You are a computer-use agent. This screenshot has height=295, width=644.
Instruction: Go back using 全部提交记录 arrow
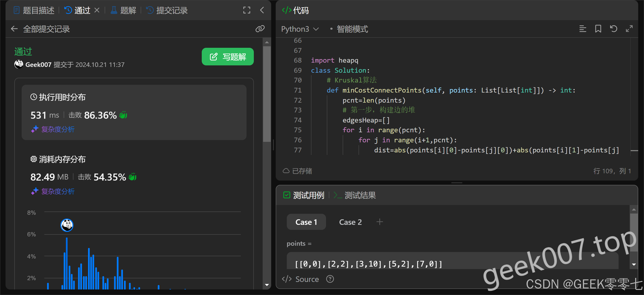(x=14, y=29)
